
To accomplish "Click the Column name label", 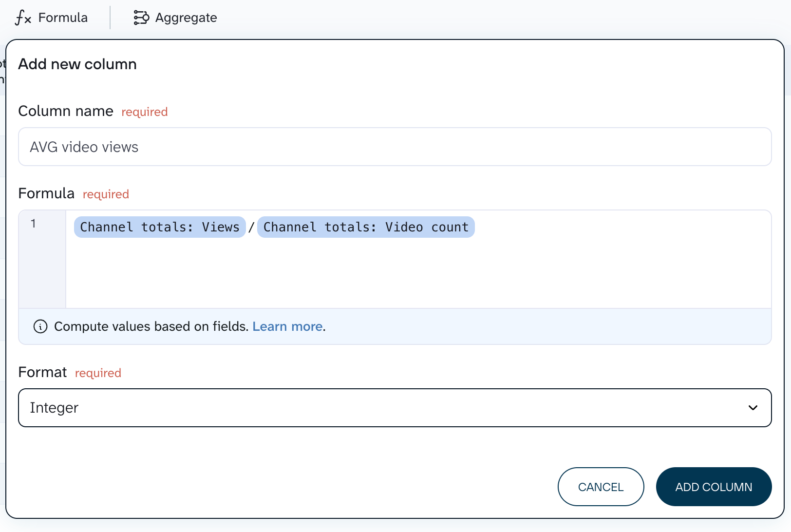I will click(x=66, y=111).
